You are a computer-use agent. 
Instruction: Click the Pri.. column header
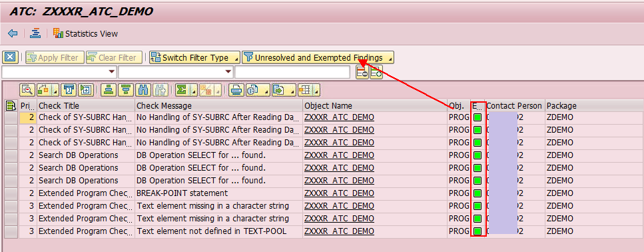[x=28, y=105]
